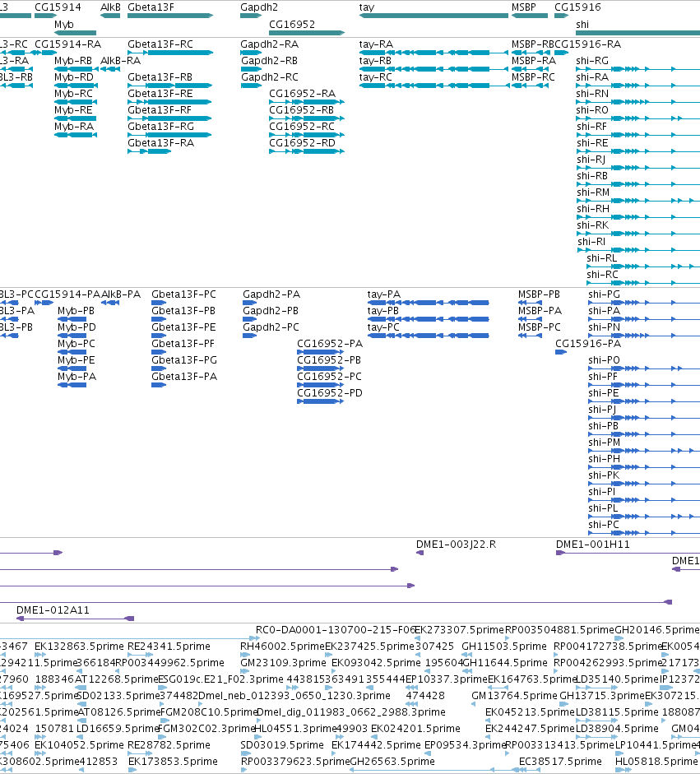Open transcript shi-RL
This screenshot has width=700, height=774.
pyautogui.click(x=602, y=257)
